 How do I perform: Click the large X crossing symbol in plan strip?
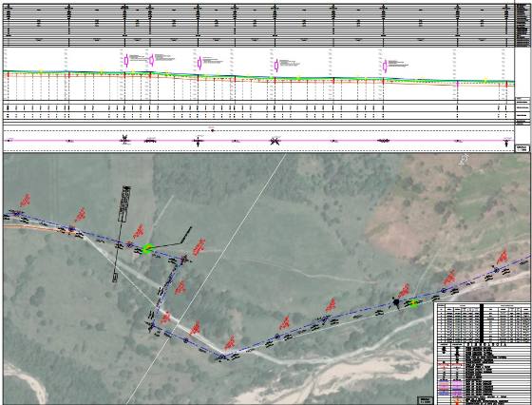(275, 141)
